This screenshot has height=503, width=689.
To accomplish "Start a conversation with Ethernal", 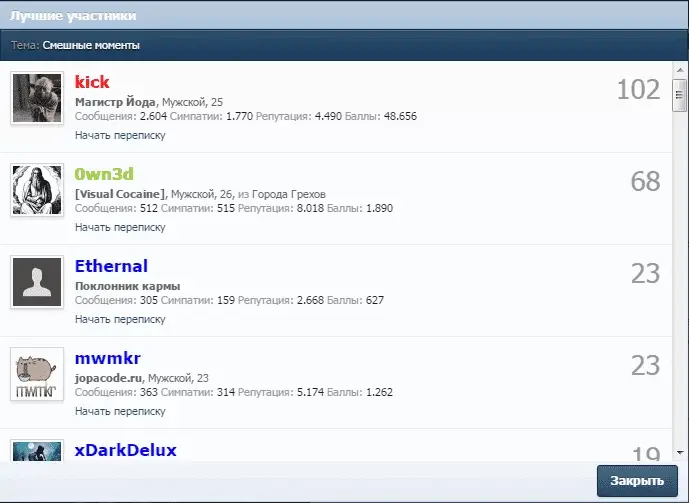I will (120, 319).
